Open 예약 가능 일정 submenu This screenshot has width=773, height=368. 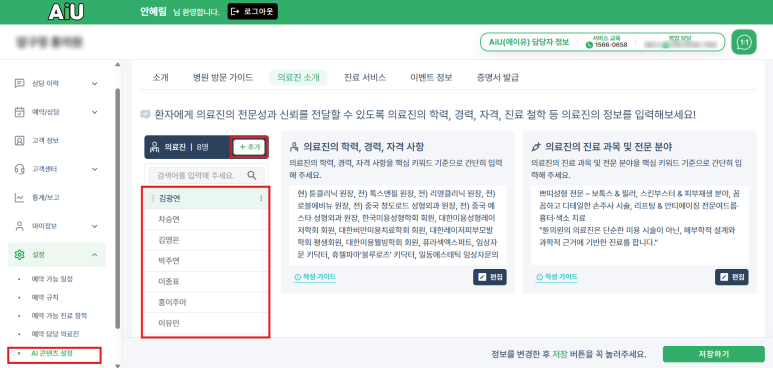[52, 279]
